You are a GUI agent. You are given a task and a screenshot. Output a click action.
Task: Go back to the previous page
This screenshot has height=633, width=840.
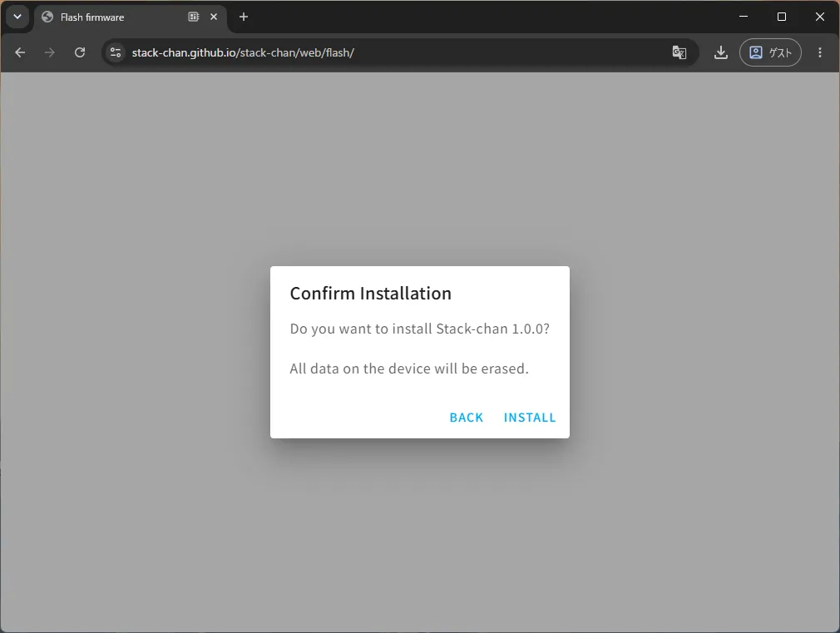pyautogui.click(x=20, y=52)
